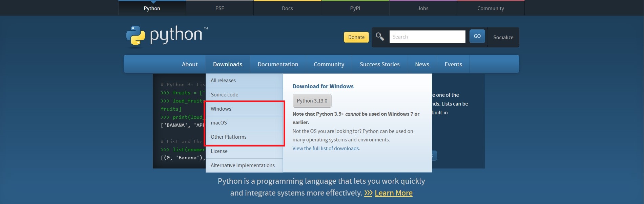Click the Python 3.13.0 download button
Viewport: 644px width, 204px height.
click(312, 101)
